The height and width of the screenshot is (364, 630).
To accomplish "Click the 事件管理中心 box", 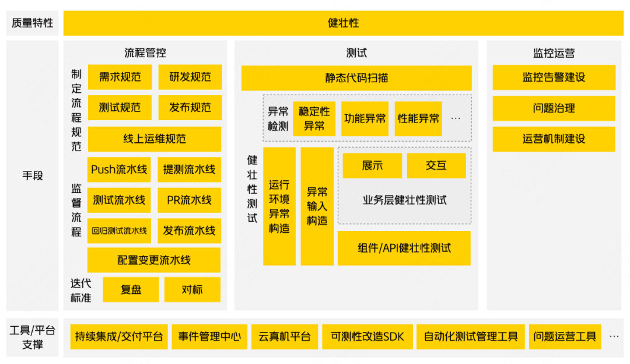I will pyautogui.click(x=209, y=337).
